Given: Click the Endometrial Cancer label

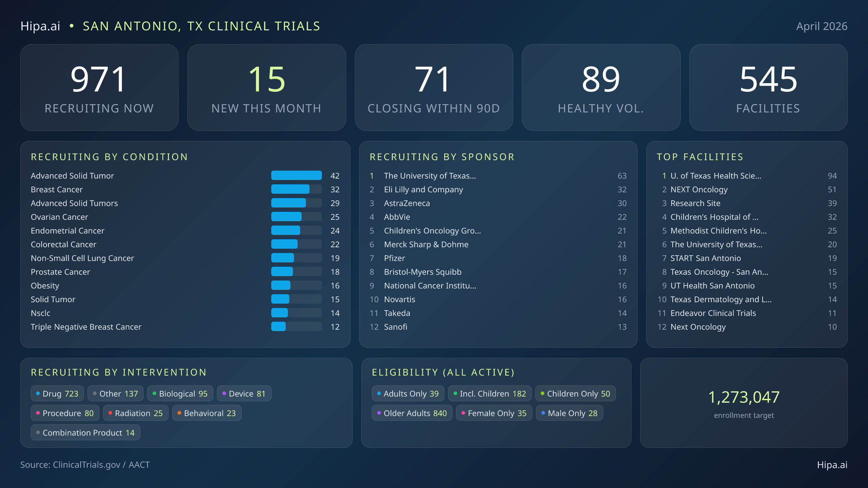Looking at the screenshot, I should click(x=68, y=231).
